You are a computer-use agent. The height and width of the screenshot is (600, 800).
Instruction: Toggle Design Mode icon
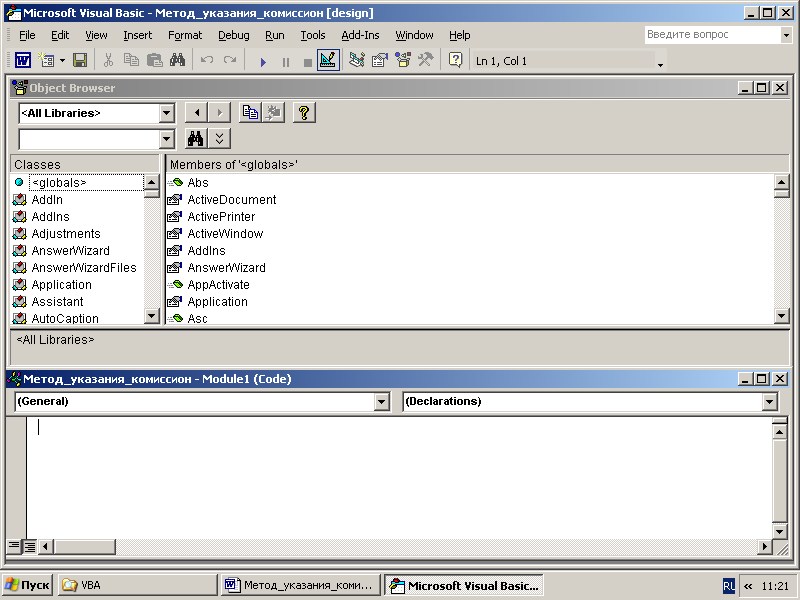328,61
